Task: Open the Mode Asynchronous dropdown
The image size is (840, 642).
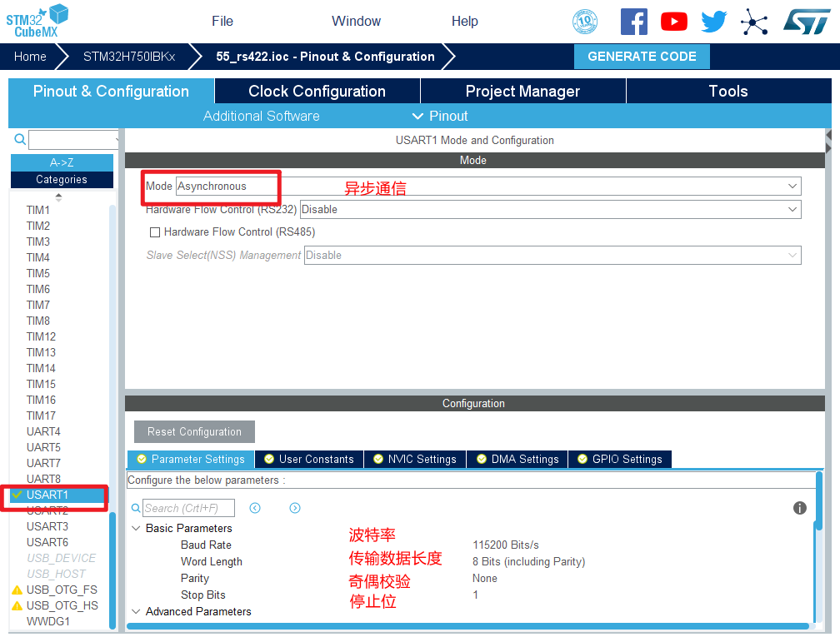Action: pos(488,187)
